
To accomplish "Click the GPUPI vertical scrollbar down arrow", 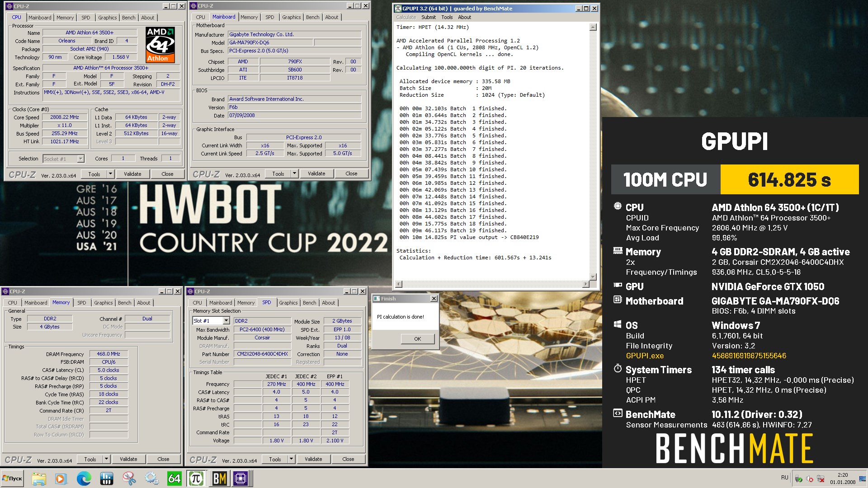I will 593,277.
